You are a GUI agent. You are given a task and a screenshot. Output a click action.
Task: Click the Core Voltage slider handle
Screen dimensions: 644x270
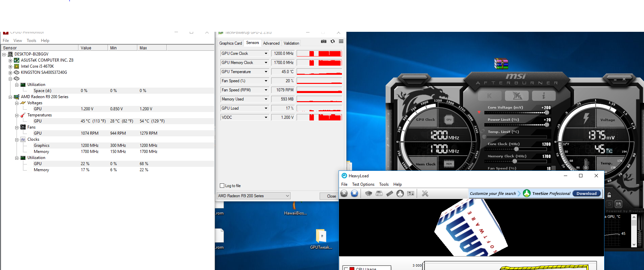coord(547,112)
